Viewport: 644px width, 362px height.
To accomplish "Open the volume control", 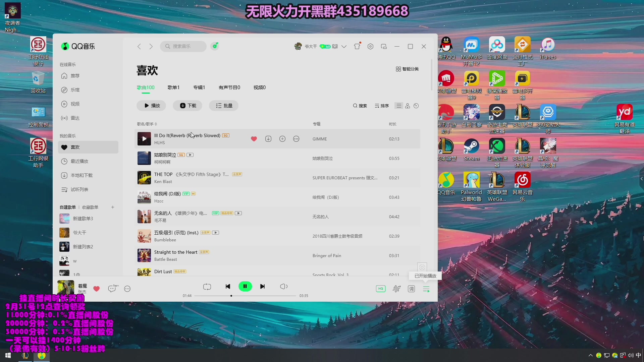I will (x=284, y=287).
